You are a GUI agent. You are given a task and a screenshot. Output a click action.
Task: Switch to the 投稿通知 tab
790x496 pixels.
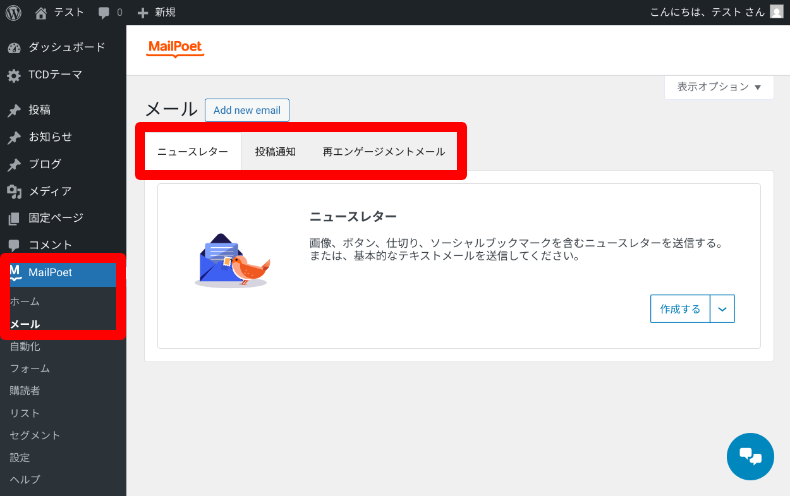coord(275,152)
